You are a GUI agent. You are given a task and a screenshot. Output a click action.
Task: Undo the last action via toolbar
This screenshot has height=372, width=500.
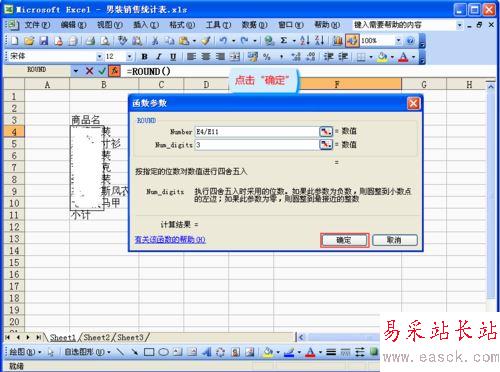(223, 41)
